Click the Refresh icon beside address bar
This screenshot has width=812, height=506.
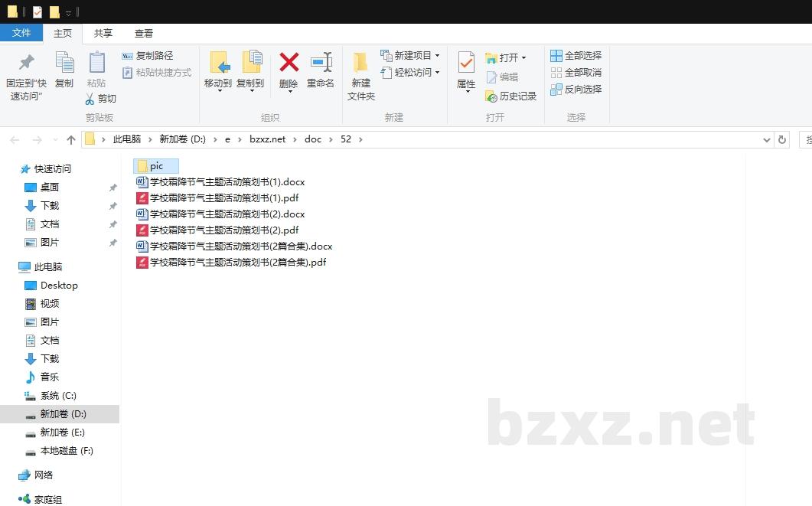pyautogui.click(x=781, y=140)
